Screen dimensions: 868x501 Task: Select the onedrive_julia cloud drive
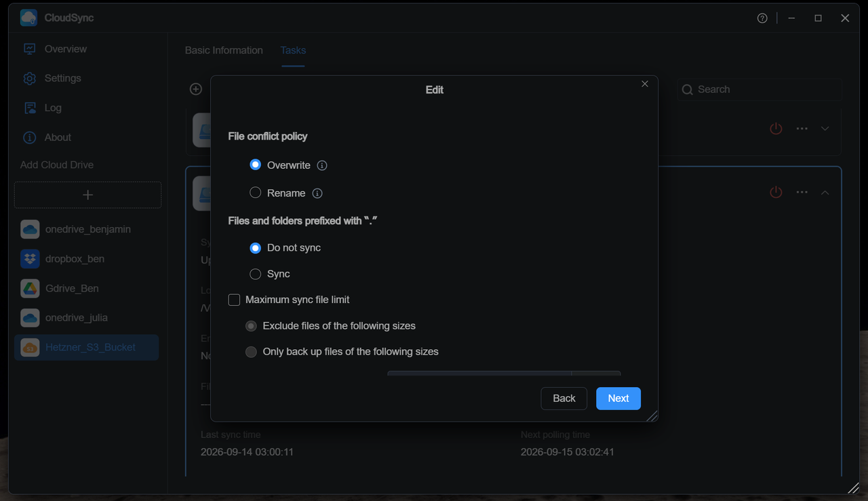[x=87, y=317]
